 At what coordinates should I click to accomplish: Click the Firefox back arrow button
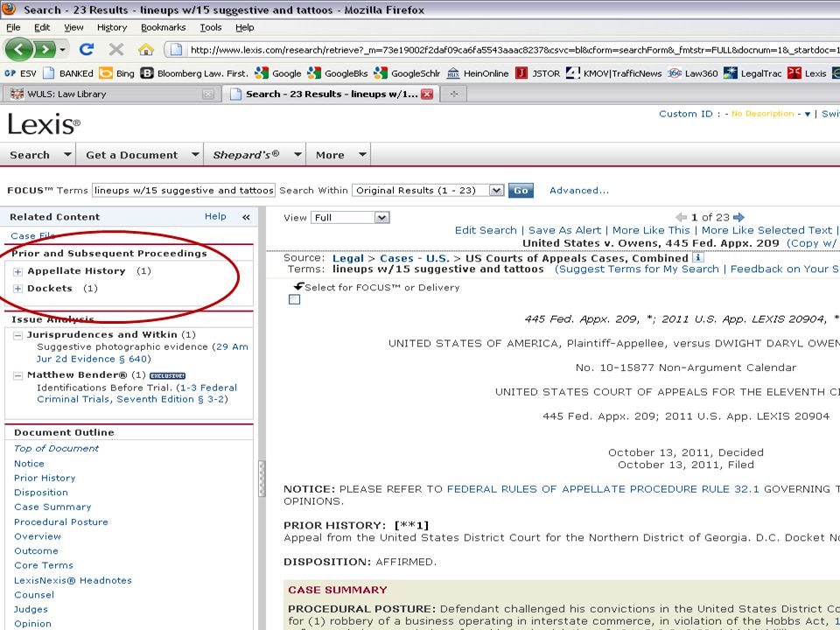click(18, 50)
